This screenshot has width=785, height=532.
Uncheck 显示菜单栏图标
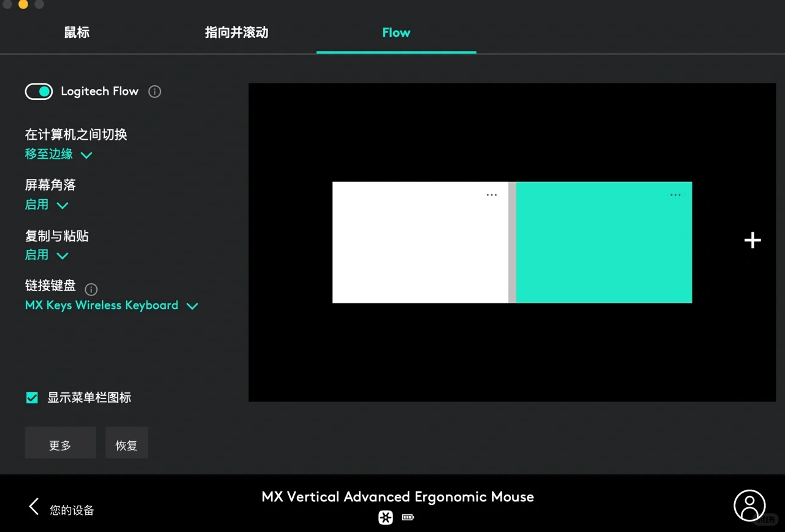point(32,397)
